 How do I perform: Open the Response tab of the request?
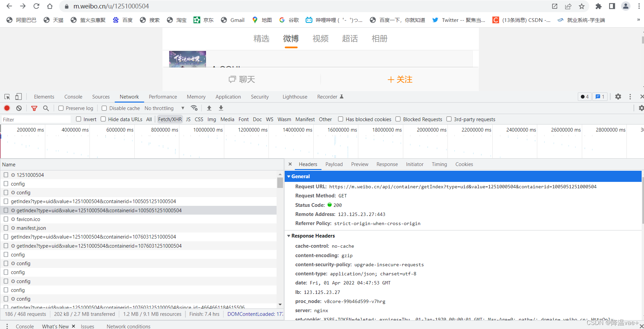coord(387,164)
